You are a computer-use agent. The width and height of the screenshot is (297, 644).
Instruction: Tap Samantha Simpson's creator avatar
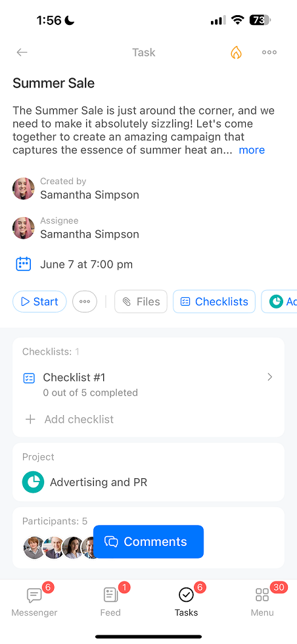[x=24, y=189]
